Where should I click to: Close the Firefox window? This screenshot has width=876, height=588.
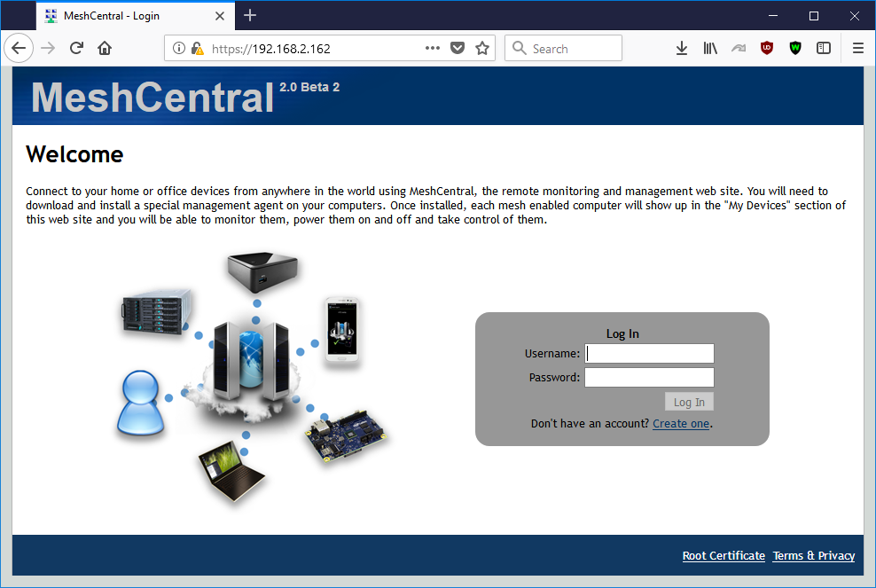coord(855,16)
